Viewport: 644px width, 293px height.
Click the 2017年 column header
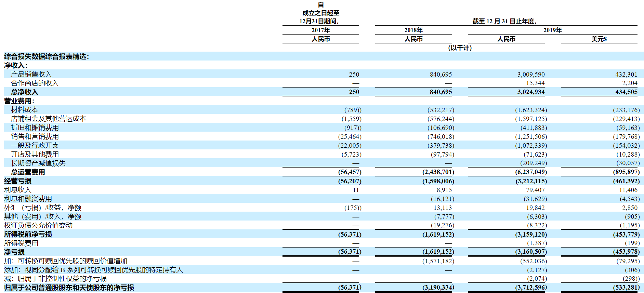pyautogui.click(x=320, y=30)
